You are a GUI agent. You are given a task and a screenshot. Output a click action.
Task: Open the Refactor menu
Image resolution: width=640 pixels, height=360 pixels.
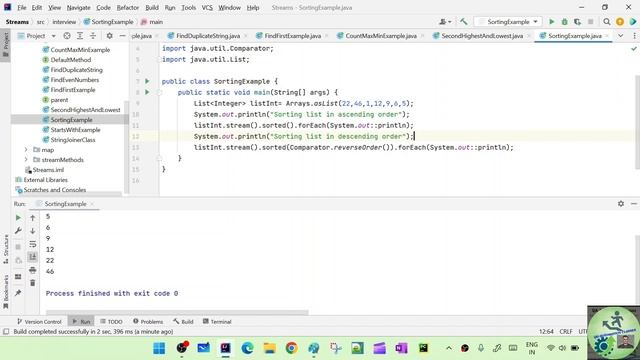pos(128,7)
